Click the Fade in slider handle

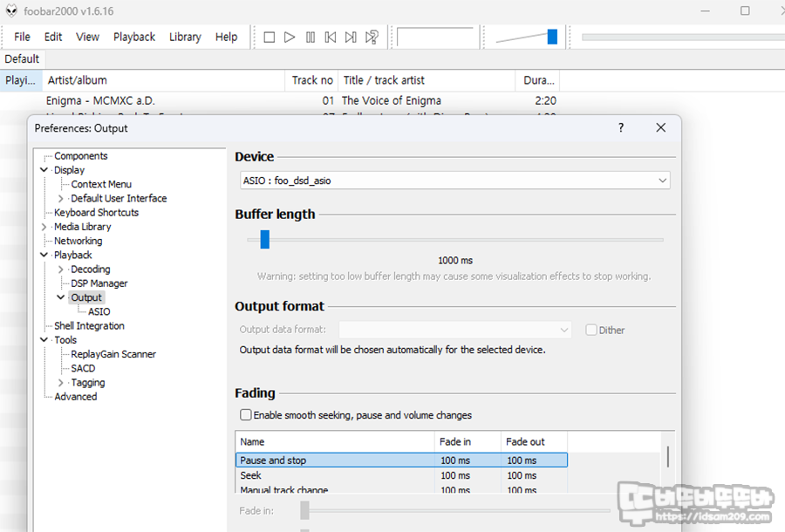click(304, 511)
